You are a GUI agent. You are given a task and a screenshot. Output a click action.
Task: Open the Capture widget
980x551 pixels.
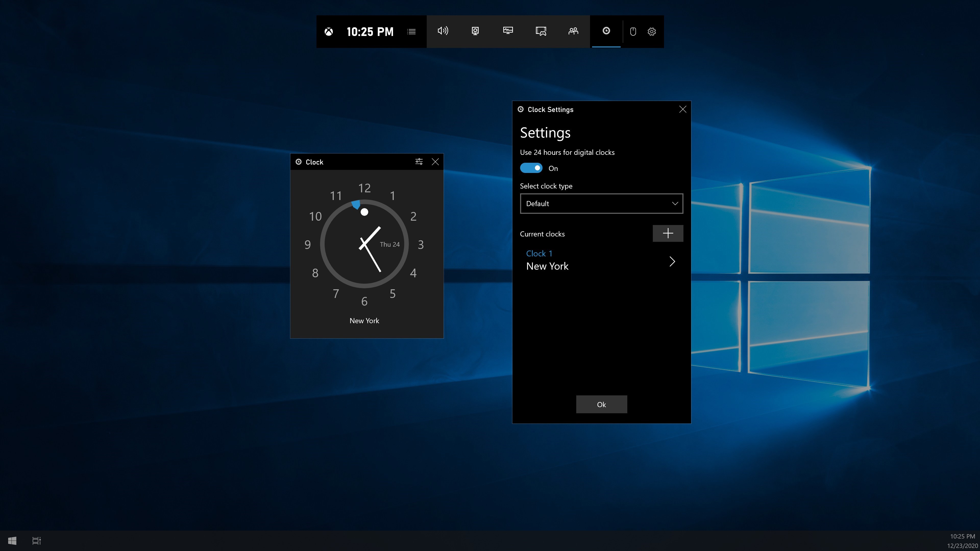coord(475,31)
